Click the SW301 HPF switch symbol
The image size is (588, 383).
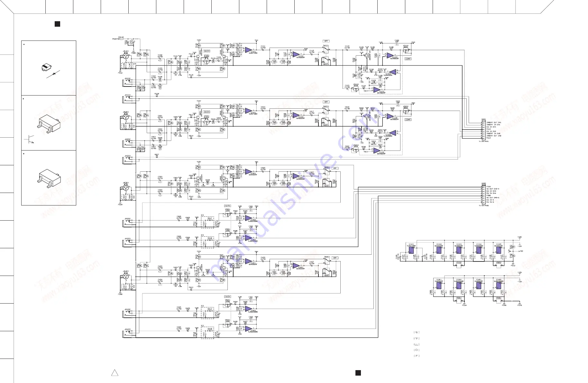(x=327, y=171)
